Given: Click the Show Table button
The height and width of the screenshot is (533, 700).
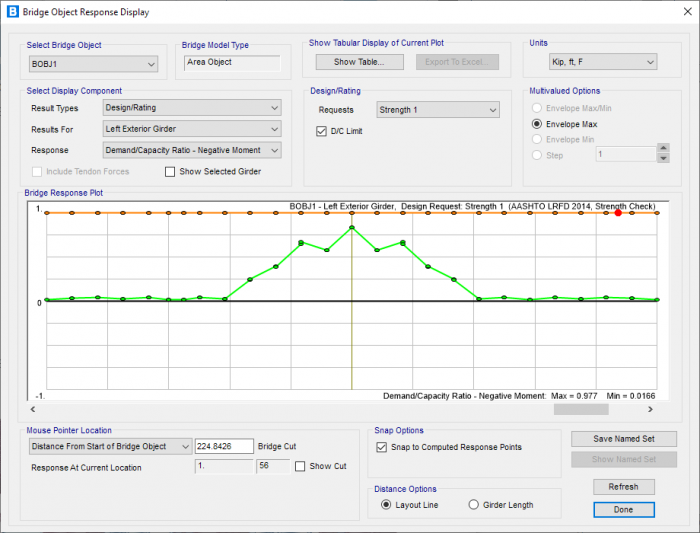Looking at the screenshot, I should click(x=359, y=62).
